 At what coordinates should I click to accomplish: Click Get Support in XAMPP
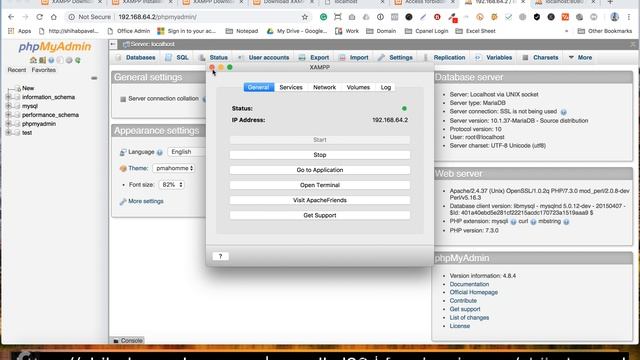tap(320, 216)
